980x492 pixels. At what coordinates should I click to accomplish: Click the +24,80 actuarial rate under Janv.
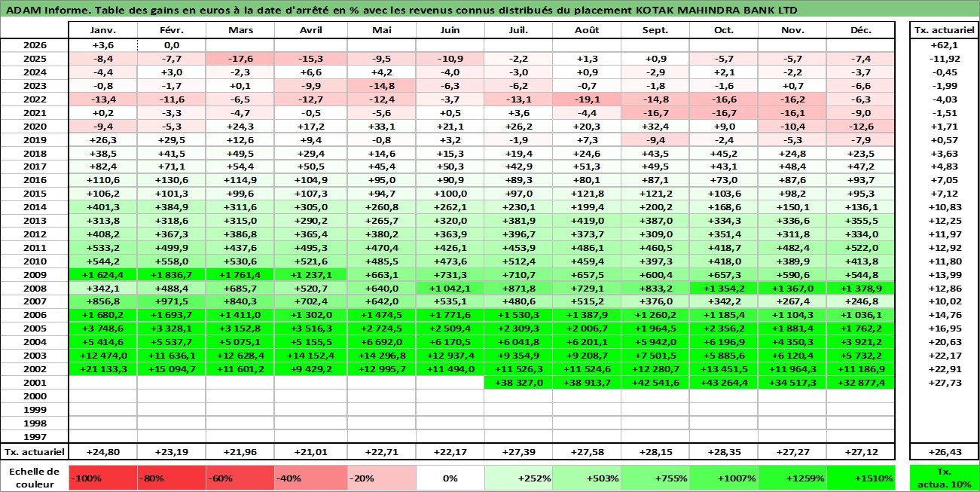point(102,452)
